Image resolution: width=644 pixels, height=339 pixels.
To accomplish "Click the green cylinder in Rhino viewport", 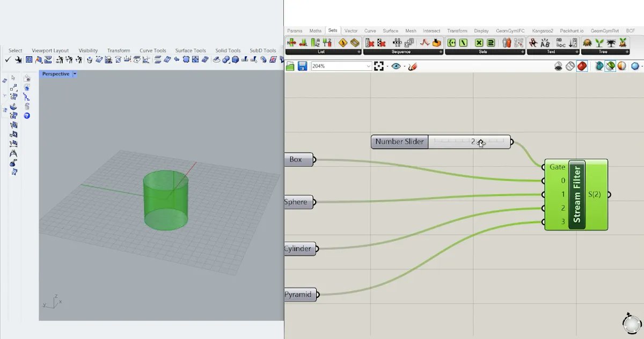I will 166,201.
